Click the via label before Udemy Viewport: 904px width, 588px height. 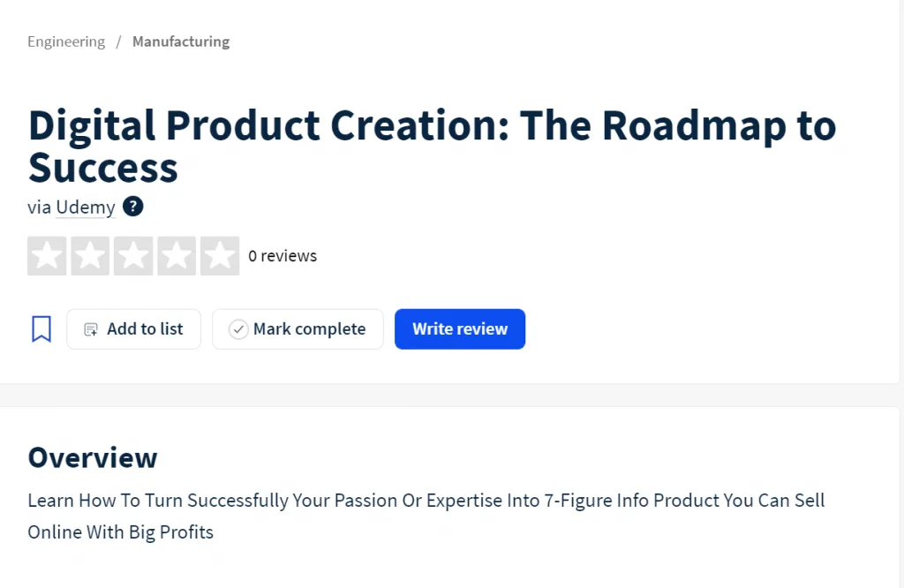pyautogui.click(x=39, y=207)
